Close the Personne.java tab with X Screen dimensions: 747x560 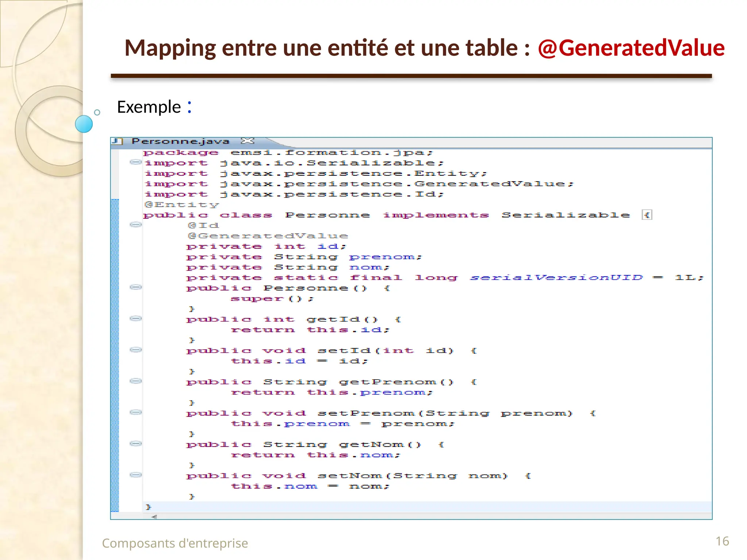tap(248, 141)
